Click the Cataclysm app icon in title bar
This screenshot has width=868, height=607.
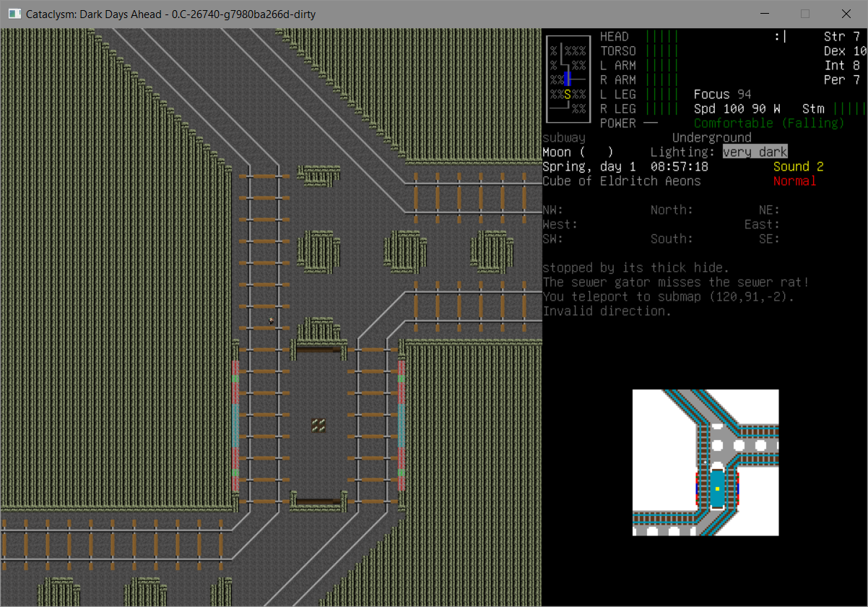(14, 14)
